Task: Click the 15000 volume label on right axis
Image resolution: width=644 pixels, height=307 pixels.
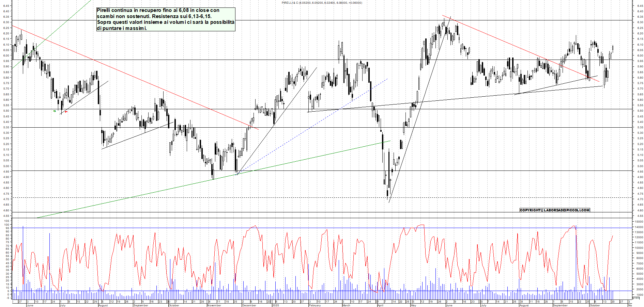Action: coord(639,222)
